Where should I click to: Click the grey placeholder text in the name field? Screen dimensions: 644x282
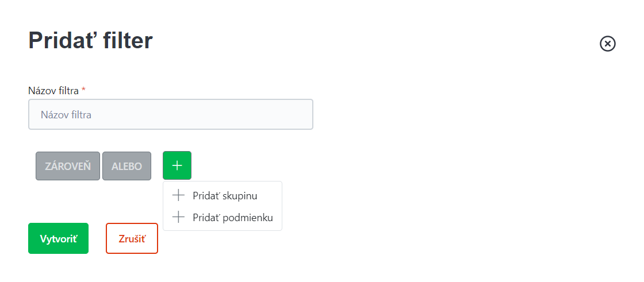(66, 115)
